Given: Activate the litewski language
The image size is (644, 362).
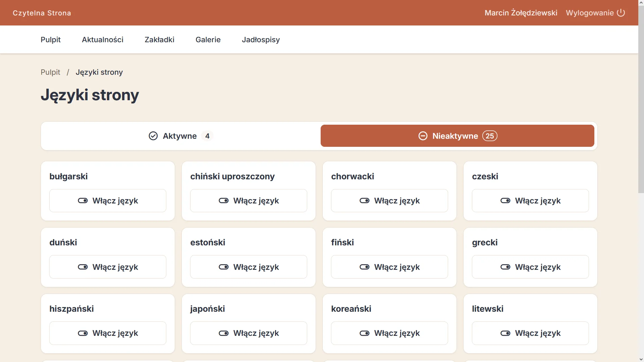Looking at the screenshot, I should pos(530,333).
